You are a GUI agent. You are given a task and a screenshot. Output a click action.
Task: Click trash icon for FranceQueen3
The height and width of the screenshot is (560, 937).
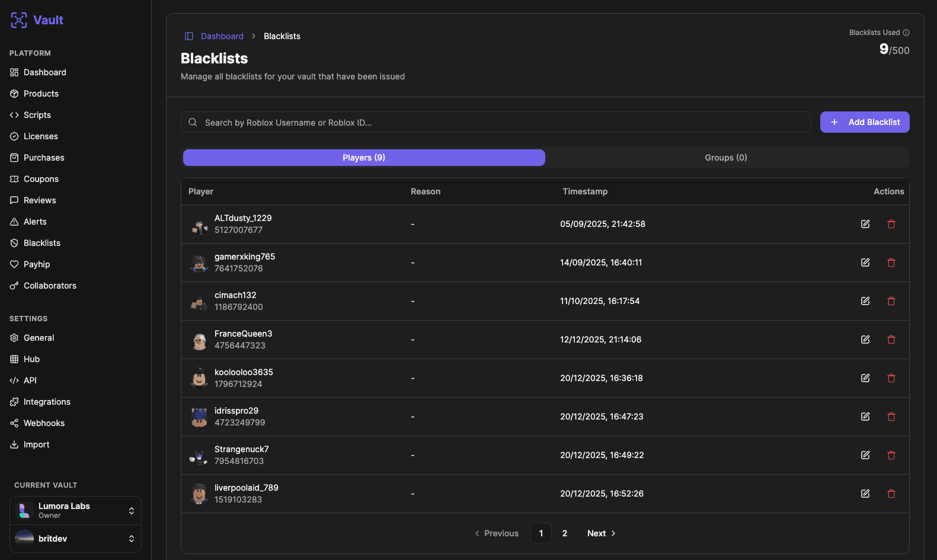[891, 340]
